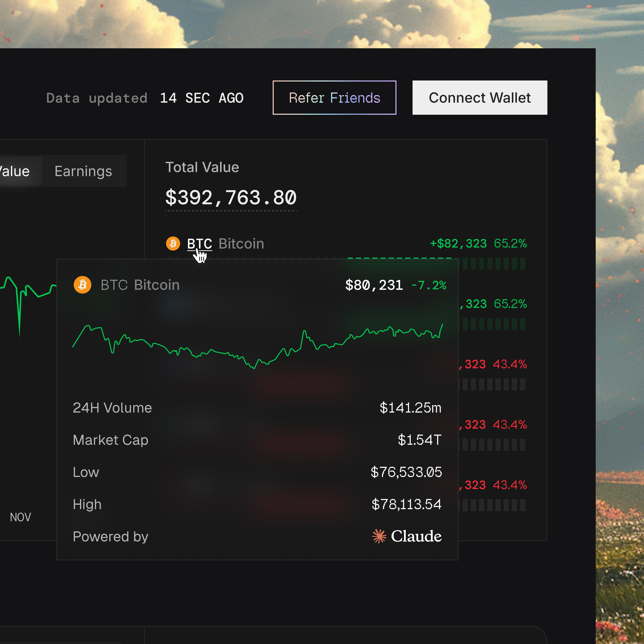Image resolution: width=644 pixels, height=644 pixels.
Task: Switch to the Earnings tab
Action: [83, 171]
